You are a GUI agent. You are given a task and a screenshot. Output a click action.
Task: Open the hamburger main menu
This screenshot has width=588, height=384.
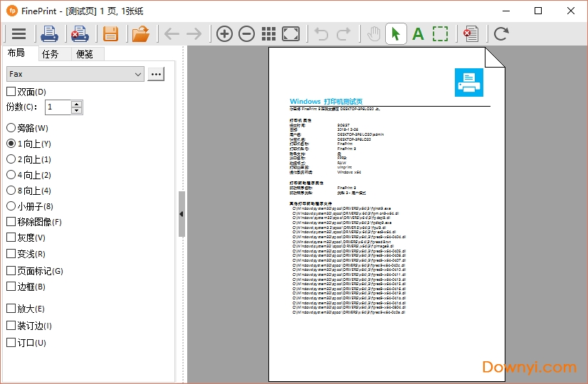pos(19,33)
